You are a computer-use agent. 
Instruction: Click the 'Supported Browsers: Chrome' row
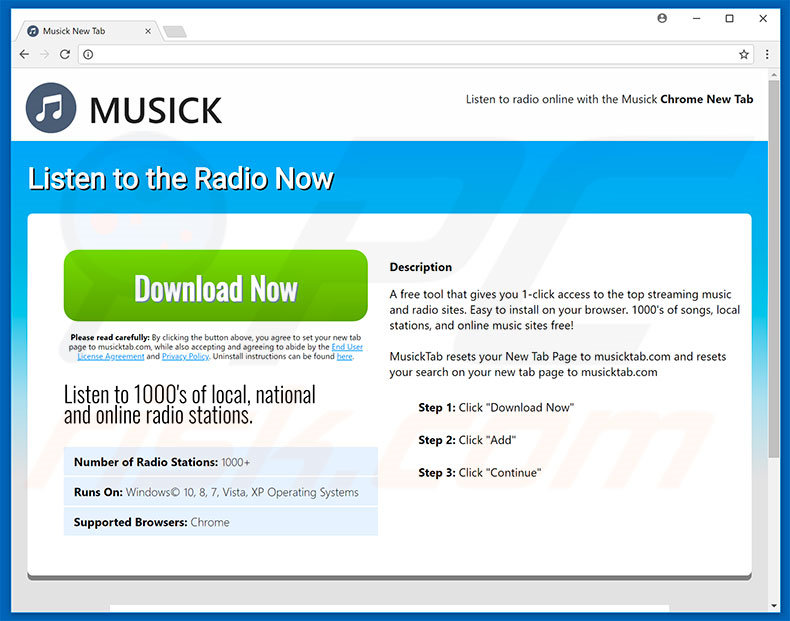point(221,522)
